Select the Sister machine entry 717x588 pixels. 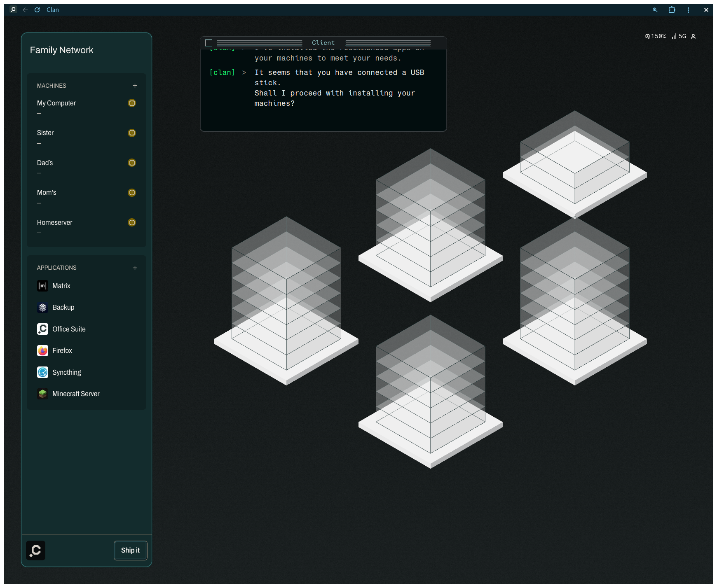point(45,133)
